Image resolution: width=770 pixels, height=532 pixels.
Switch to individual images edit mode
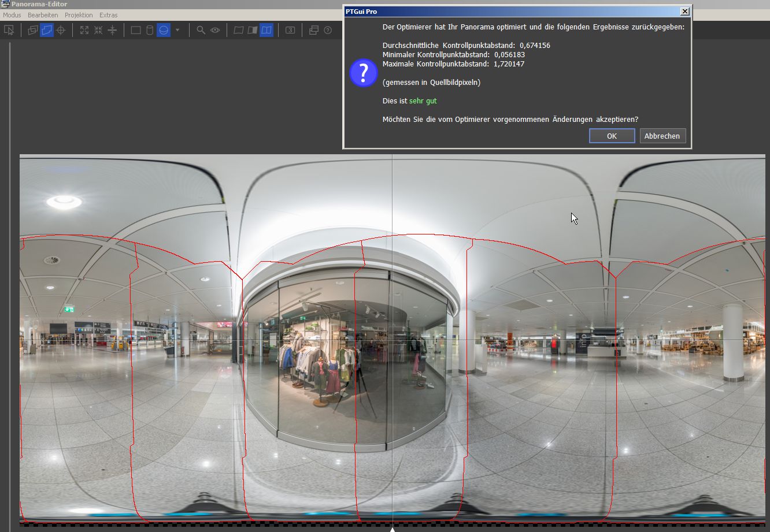coord(33,30)
